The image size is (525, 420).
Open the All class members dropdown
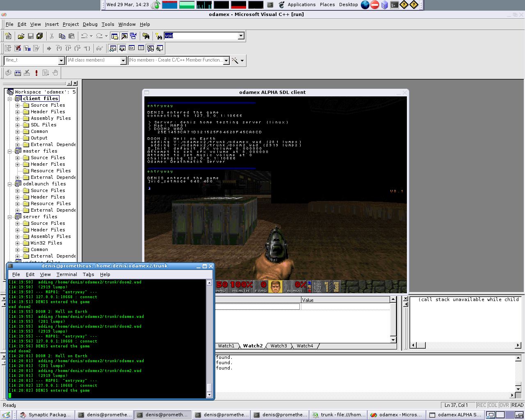pos(123,61)
